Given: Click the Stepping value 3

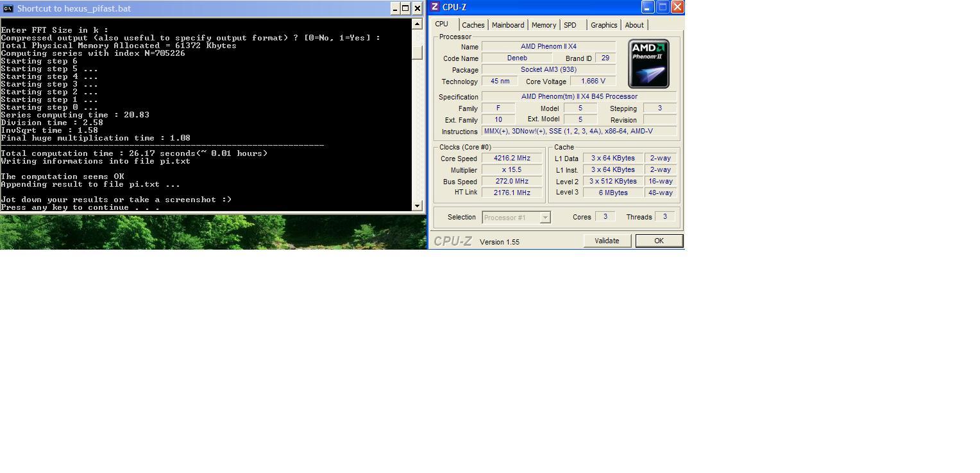Looking at the screenshot, I should [660, 108].
